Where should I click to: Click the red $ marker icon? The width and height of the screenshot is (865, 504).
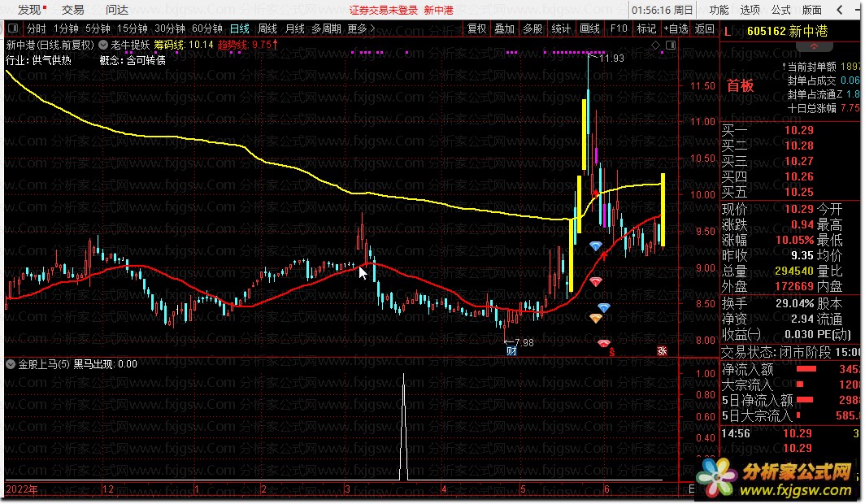click(612, 352)
